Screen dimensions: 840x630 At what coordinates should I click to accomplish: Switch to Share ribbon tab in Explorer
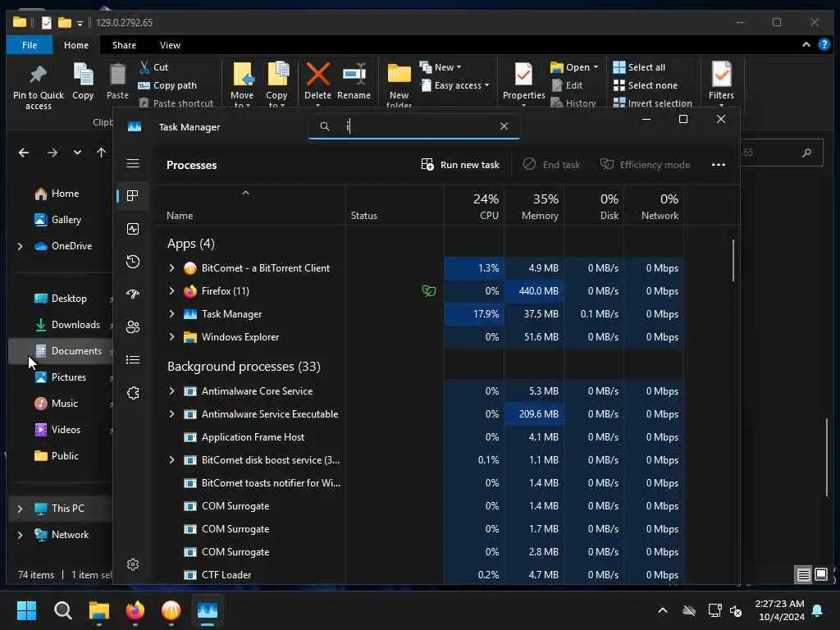(x=124, y=45)
